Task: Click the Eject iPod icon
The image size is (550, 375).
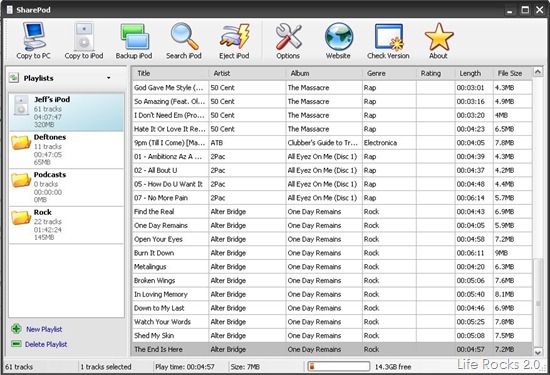Action: [234, 36]
